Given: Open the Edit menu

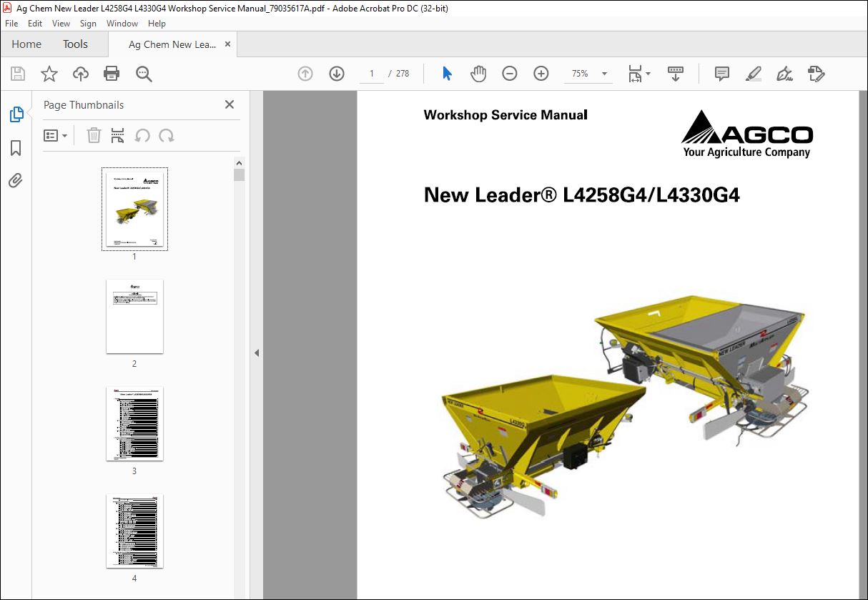Looking at the screenshot, I should pyautogui.click(x=35, y=24).
